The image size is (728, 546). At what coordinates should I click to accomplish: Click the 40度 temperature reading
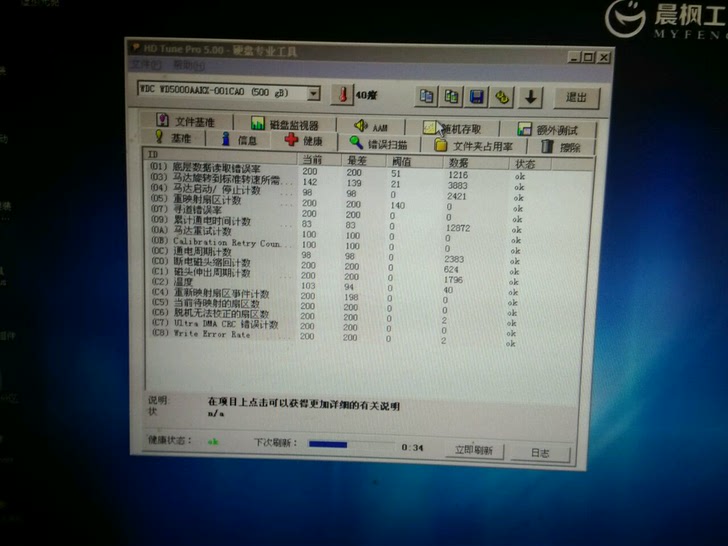(366, 95)
